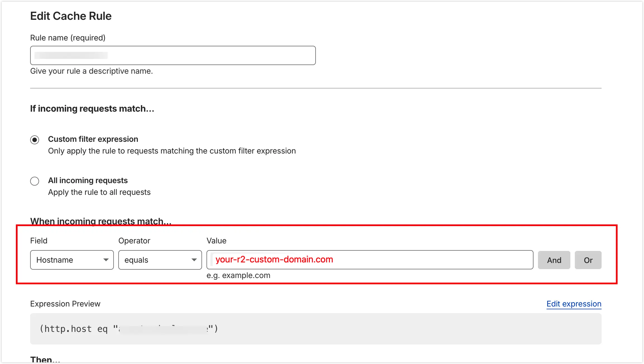644x364 pixels.
Task: Click the 'Give your rule a descriptive name' text
Action: pyautogui.click(x=91, y=71)
